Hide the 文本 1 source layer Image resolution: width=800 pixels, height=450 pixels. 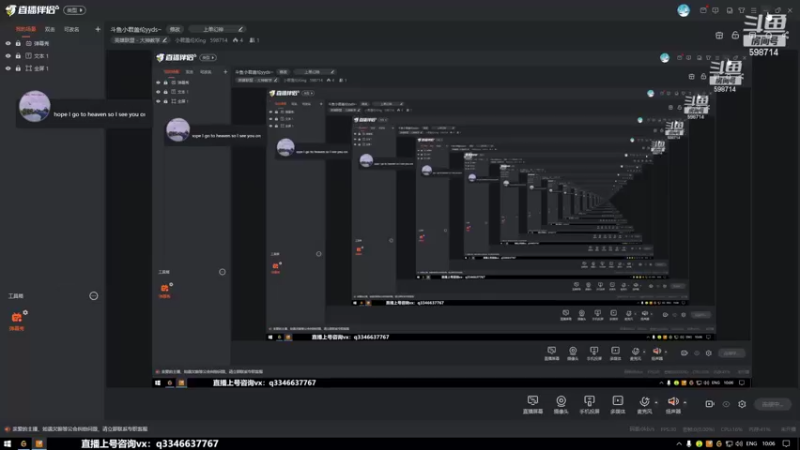tap(8, 56)
